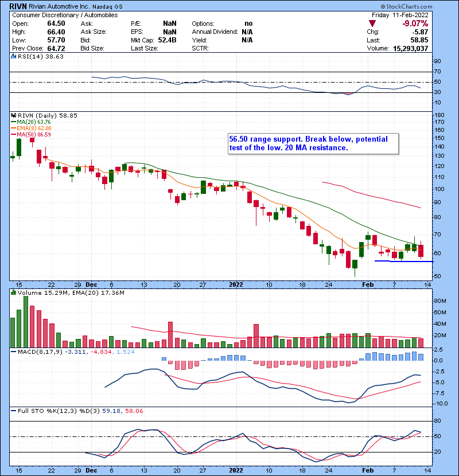The image size is (459, 476).
Task: Click the Full STO 58.06 %D value
Action: pyautogui.click(x=134, y=411)
